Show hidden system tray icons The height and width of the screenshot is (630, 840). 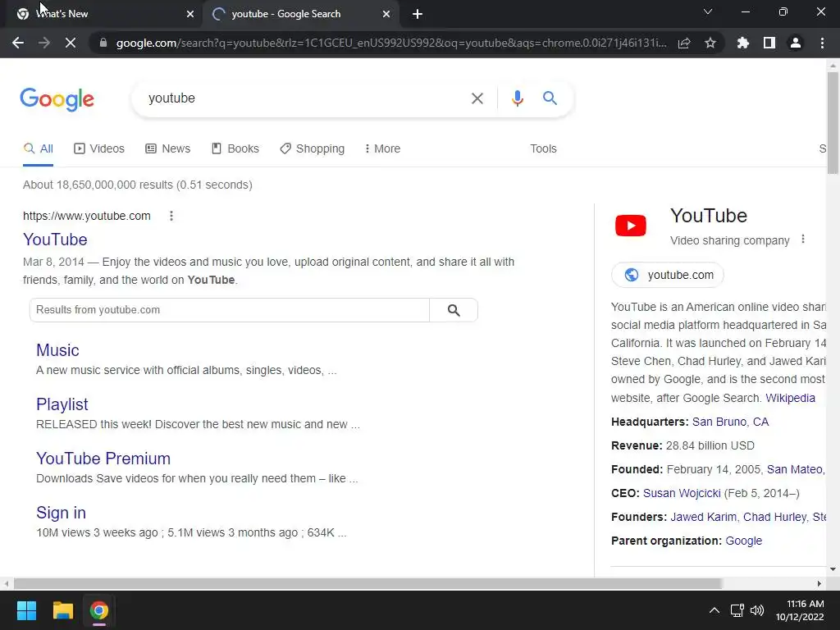714,610
